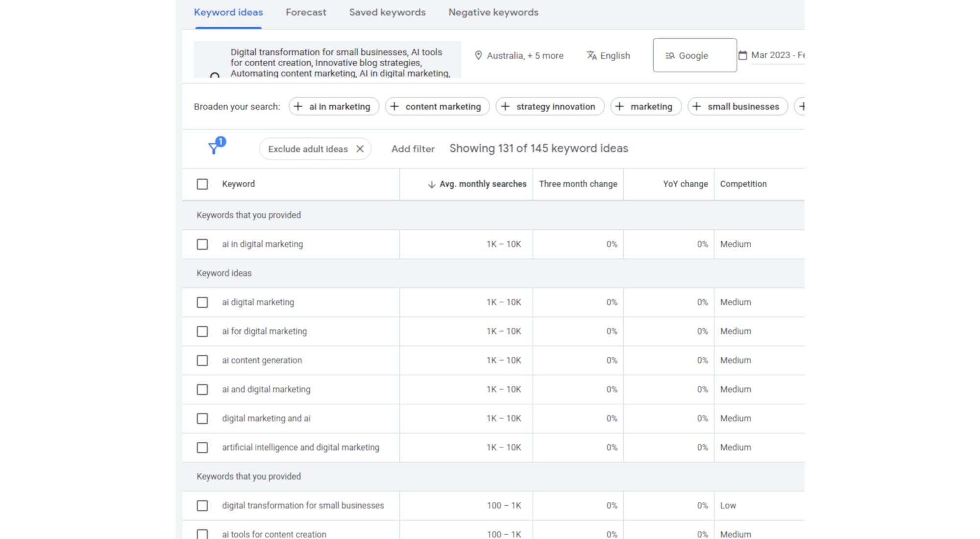Change the English language setting
This screenshot has height=539, width=980.
pyautogui.click(x=609, y=55)
